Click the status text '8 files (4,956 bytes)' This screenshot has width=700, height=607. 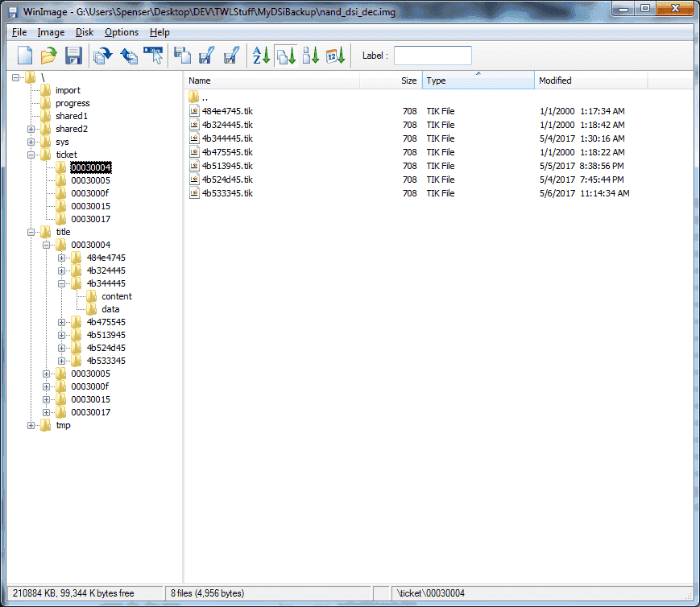pos(208,593)
